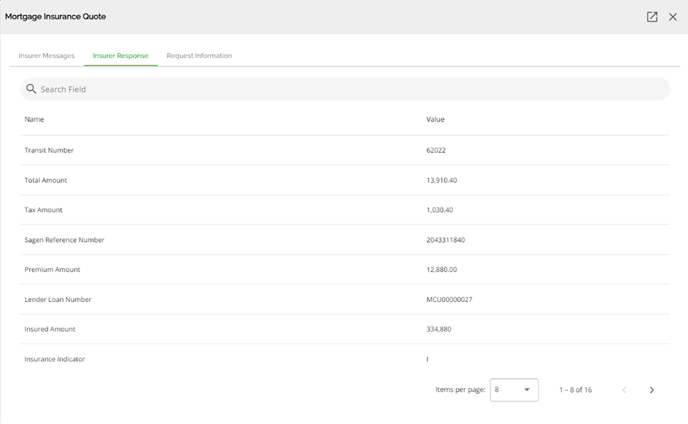Focus the Search Field input
Screen dimensions: 688x424
345,89
